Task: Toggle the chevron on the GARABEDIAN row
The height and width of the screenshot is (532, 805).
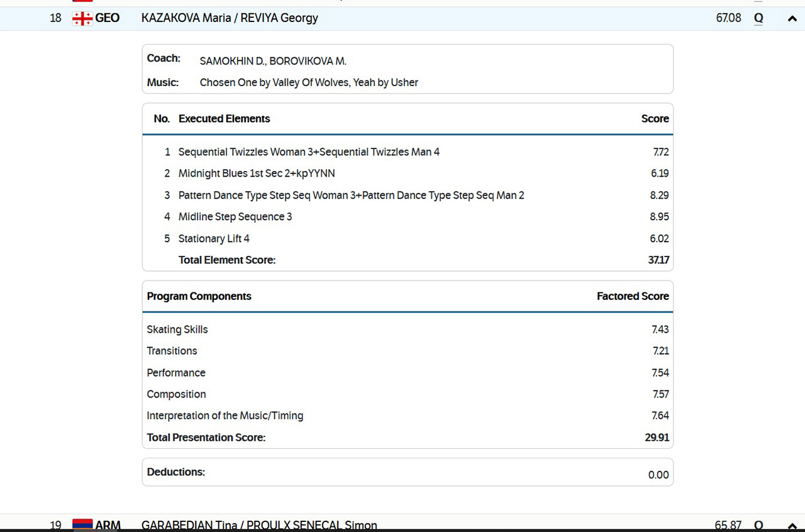Action: 792,525
